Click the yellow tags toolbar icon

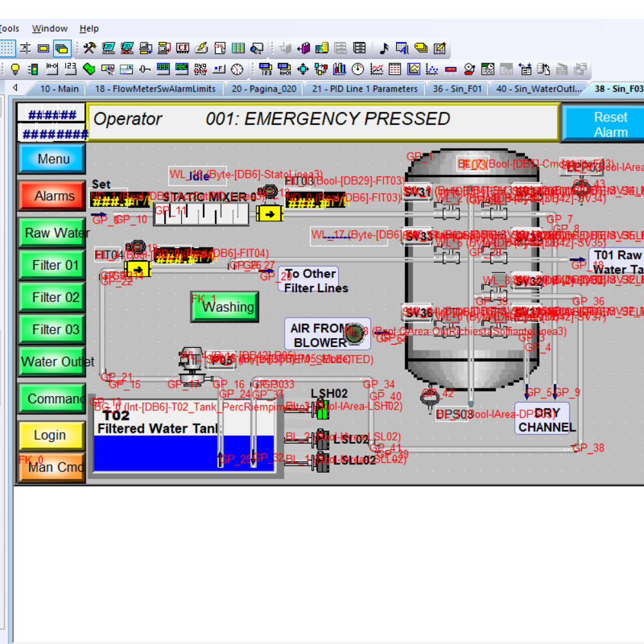tap(422, 48)
